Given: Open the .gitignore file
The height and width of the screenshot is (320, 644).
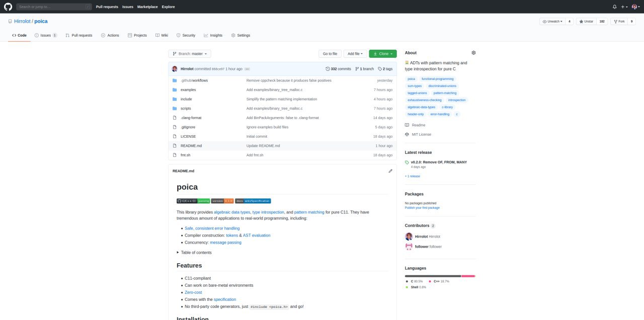Looking at the screenshot, I should tap(188, 127).
